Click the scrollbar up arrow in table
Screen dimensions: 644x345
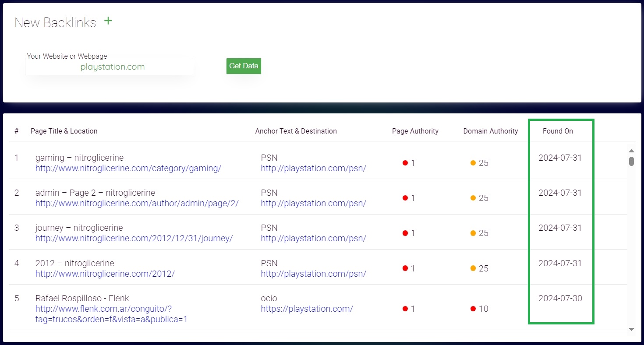point(631,151)
